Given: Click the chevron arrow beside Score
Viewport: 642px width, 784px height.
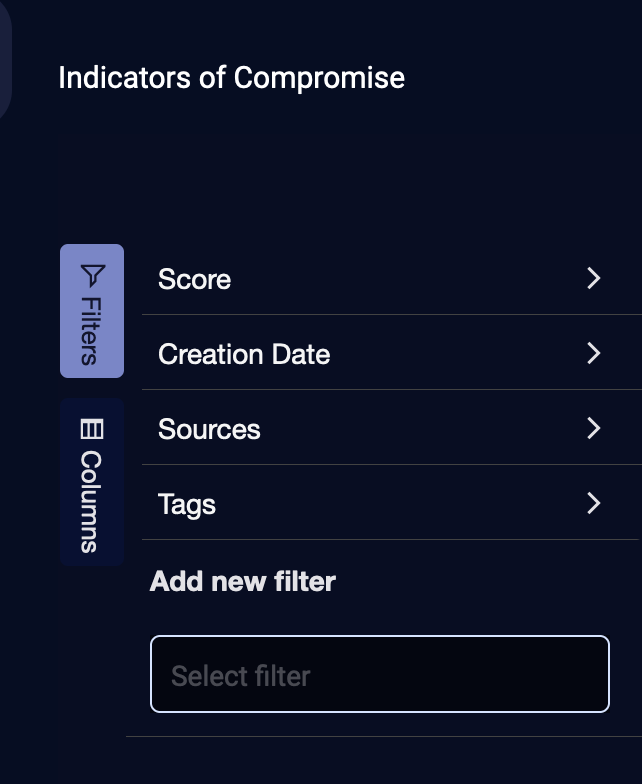Looking at the screenshot, I should (x=594, y=278).
